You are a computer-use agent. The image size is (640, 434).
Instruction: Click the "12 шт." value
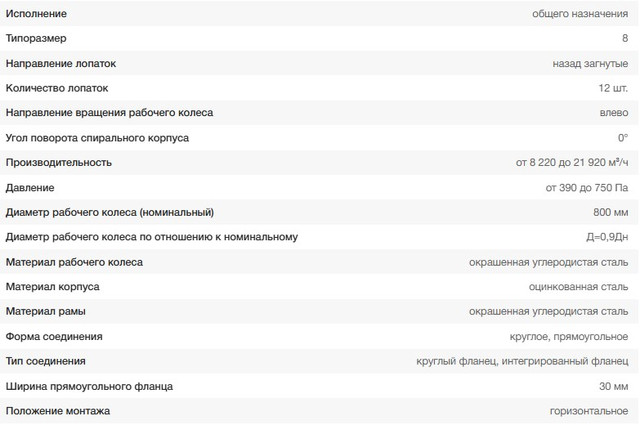coord(611,88)
